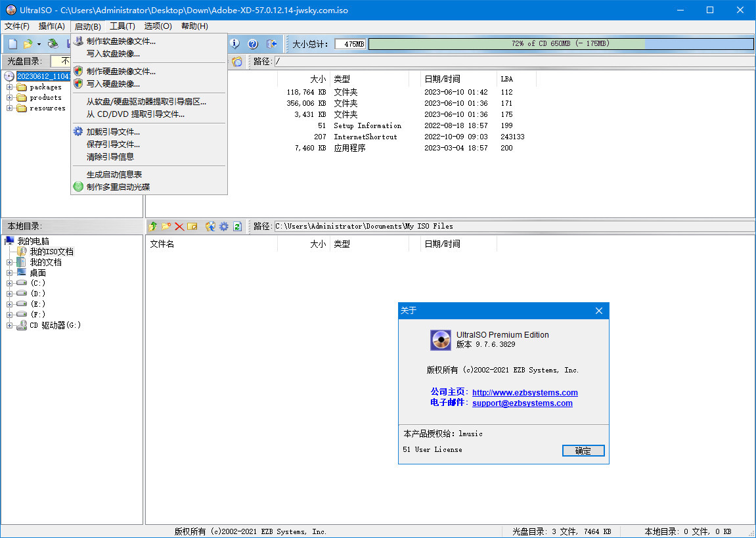The width and height of the screenshot is (756, 538).
Task: Click the UltraISO disc icon in the About dialog
Action: [440, 340]
